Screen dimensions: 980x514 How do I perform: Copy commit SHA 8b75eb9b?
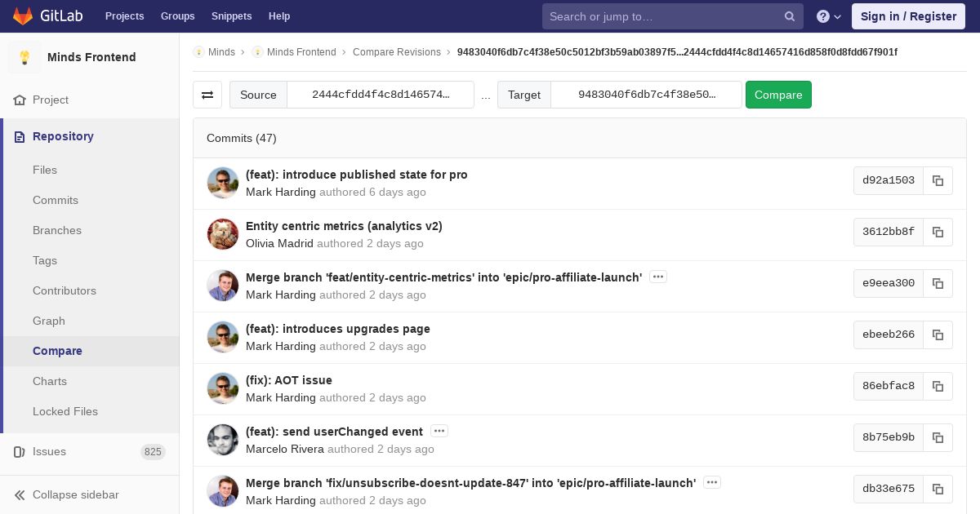[938, 437]
